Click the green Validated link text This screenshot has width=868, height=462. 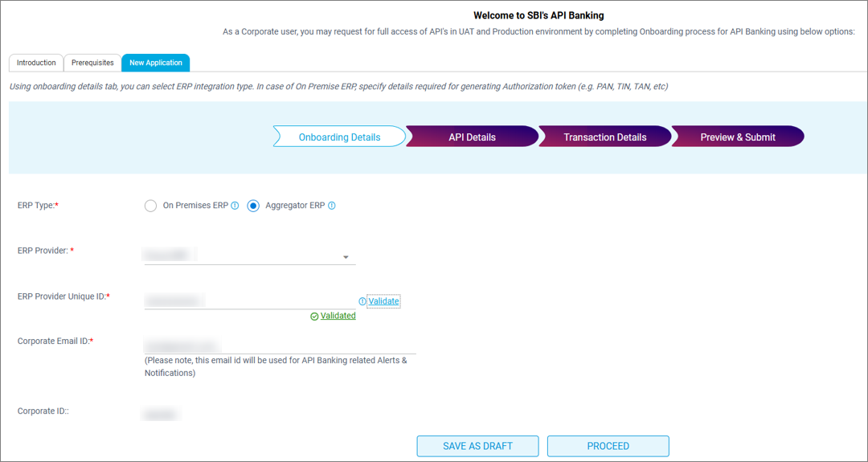(338, 317)
